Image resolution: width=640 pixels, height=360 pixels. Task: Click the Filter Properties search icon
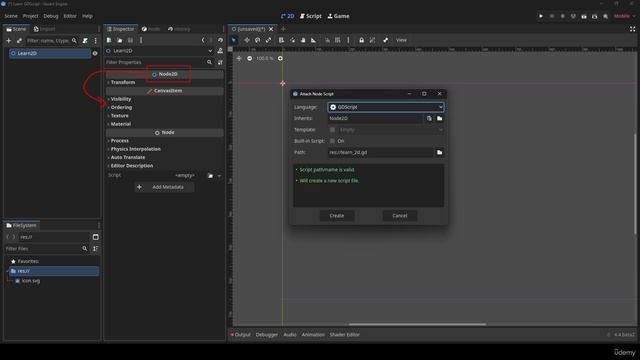(x=209, y=62)
